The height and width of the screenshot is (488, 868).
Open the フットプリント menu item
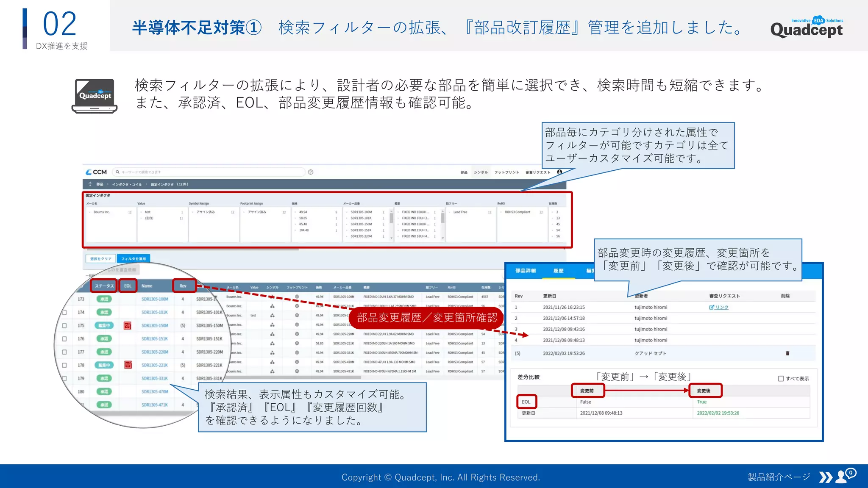(x=506, y=172)
